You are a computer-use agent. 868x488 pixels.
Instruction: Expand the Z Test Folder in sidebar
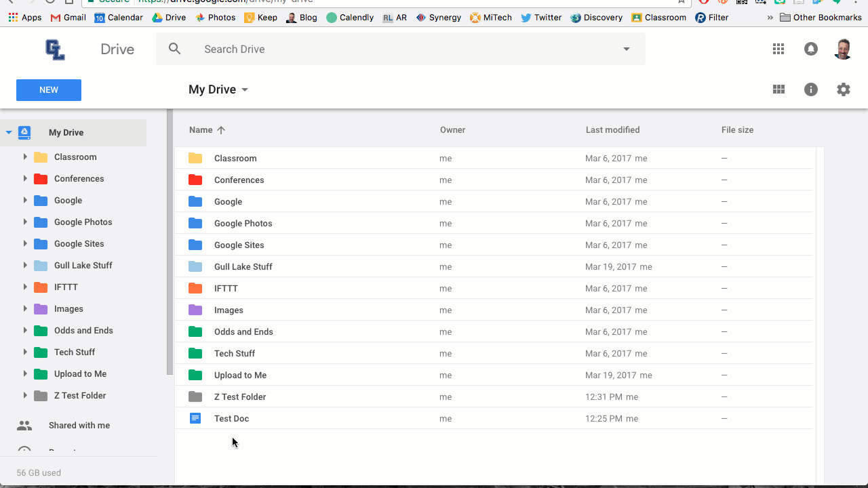[25, 396]
